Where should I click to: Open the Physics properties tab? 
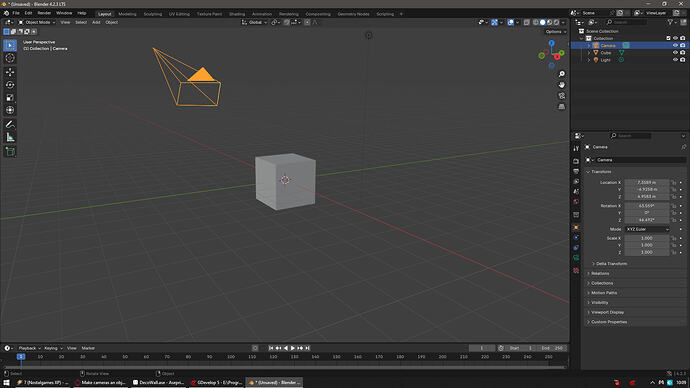[x=576, y=238]
